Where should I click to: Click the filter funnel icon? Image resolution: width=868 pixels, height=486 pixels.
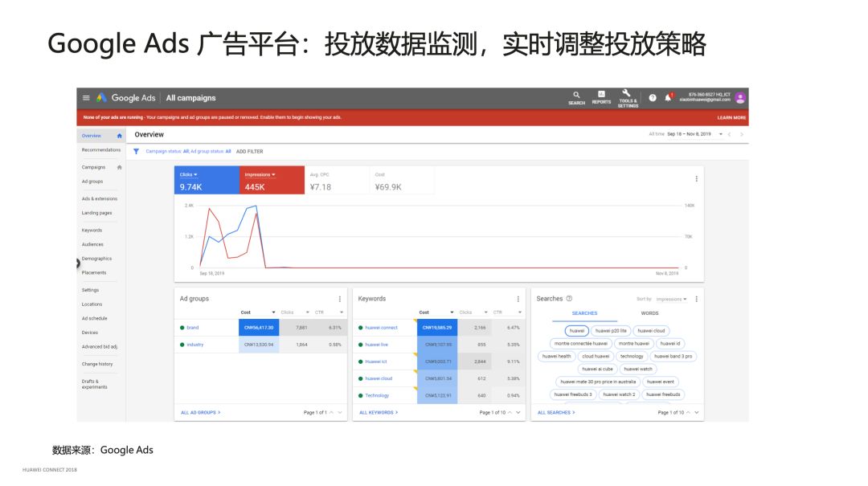pyautogui.click(x=136, y=151)
